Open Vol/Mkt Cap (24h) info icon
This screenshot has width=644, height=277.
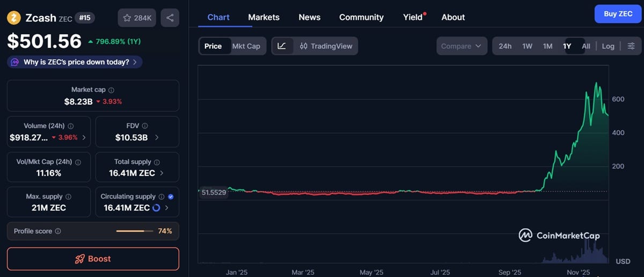pyautogui.click(x=78, y=162)
